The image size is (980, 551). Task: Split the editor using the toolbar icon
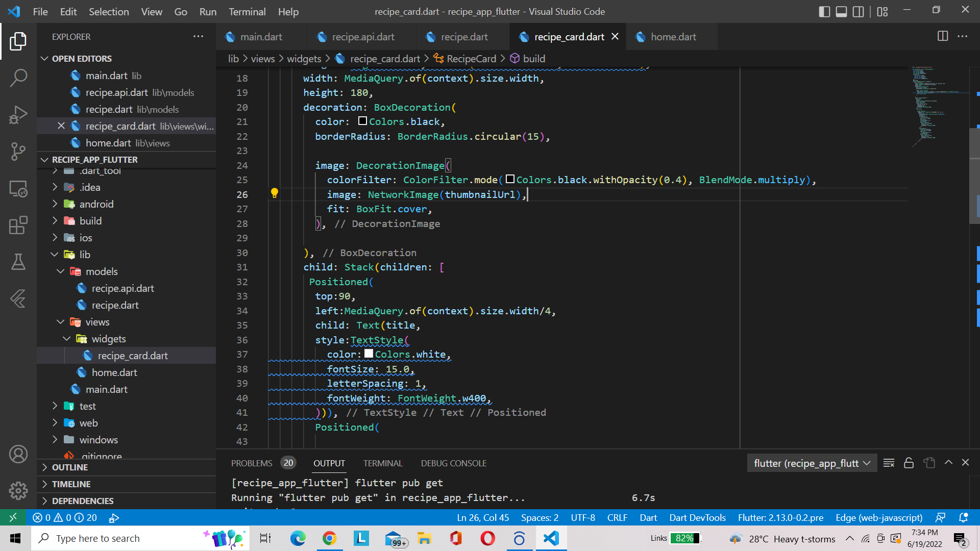942,36
